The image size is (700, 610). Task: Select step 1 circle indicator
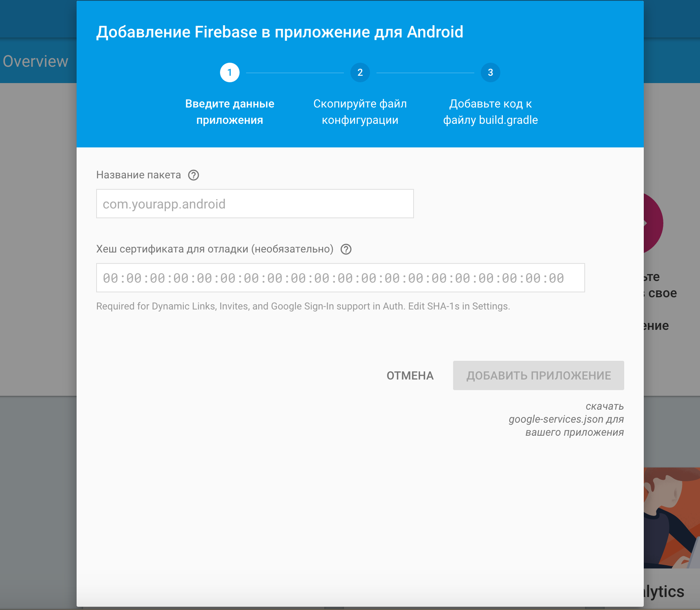[230, 72]
